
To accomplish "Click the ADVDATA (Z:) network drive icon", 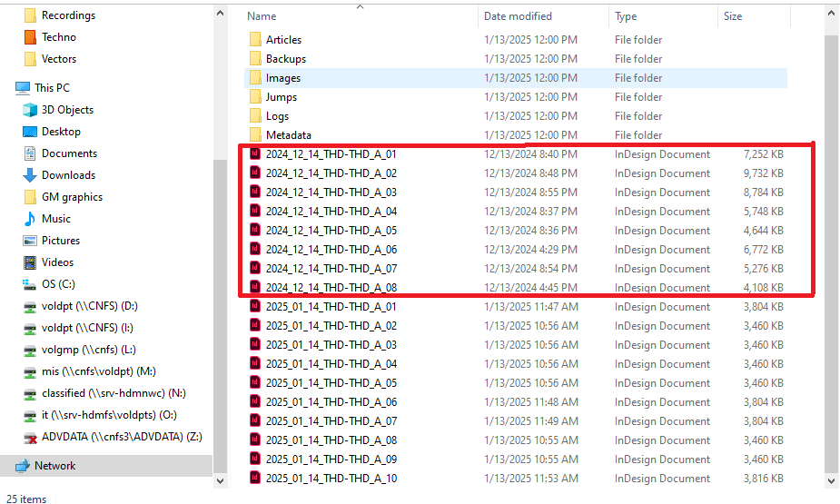I will coord(29,437).
